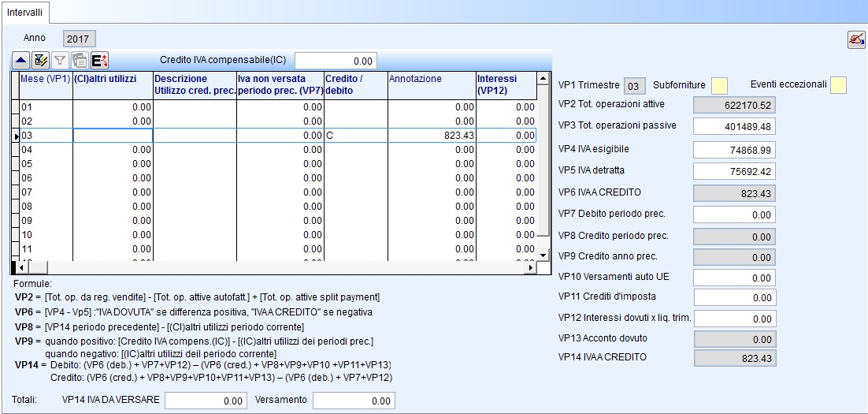Select month row 11 in the grid
The height and width of the screenshot is (414, 868).
click(273, 249)
